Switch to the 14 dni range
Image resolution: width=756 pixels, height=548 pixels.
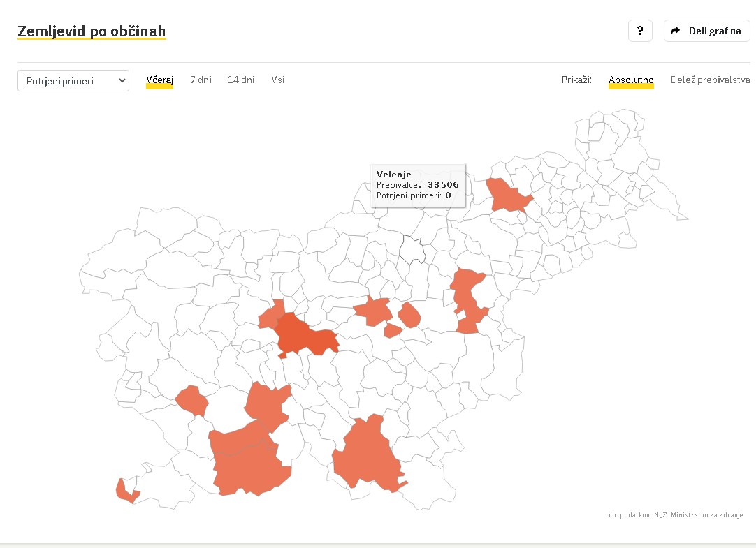click(x=241, y=80)
